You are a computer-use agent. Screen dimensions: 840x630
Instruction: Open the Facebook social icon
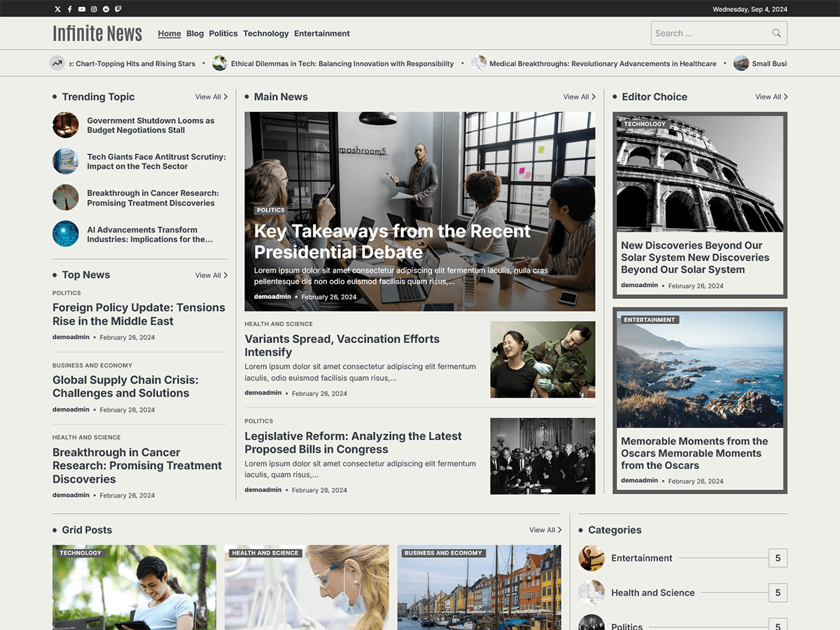pos(69,8)
